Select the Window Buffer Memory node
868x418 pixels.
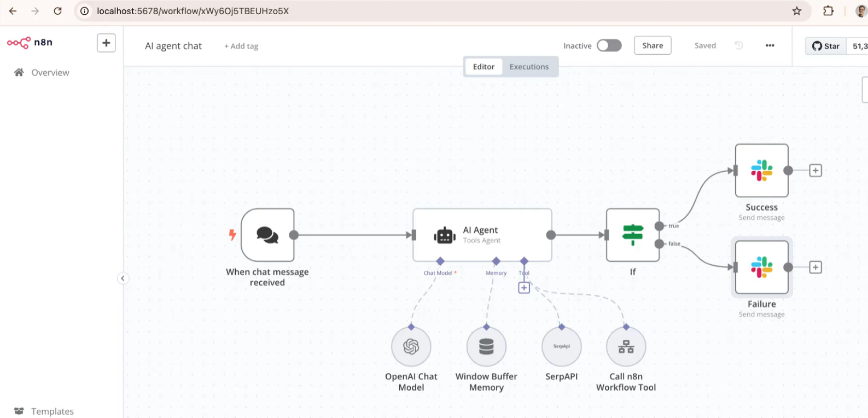point(486,346)
